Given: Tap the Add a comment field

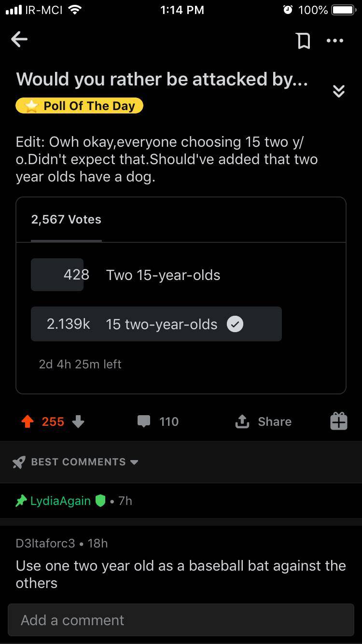Looking at the screenshot, I should pyautogui.click(x=181, y=620).
